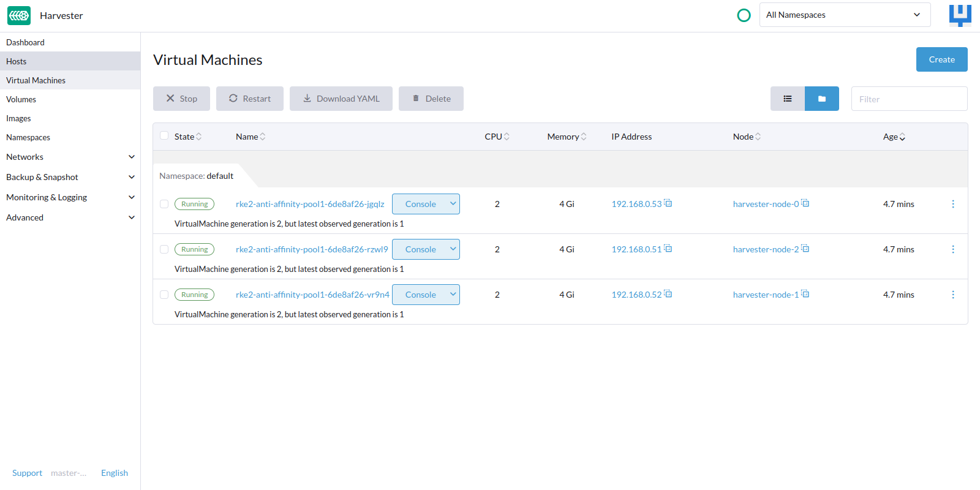The height and width of the screenshot is (490, 980).
Task: Copy IP address 192.168.0.53
Action: point(668,203)
